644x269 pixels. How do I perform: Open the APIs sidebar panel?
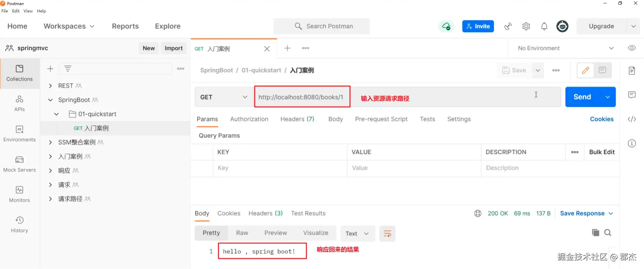(19, 103)
